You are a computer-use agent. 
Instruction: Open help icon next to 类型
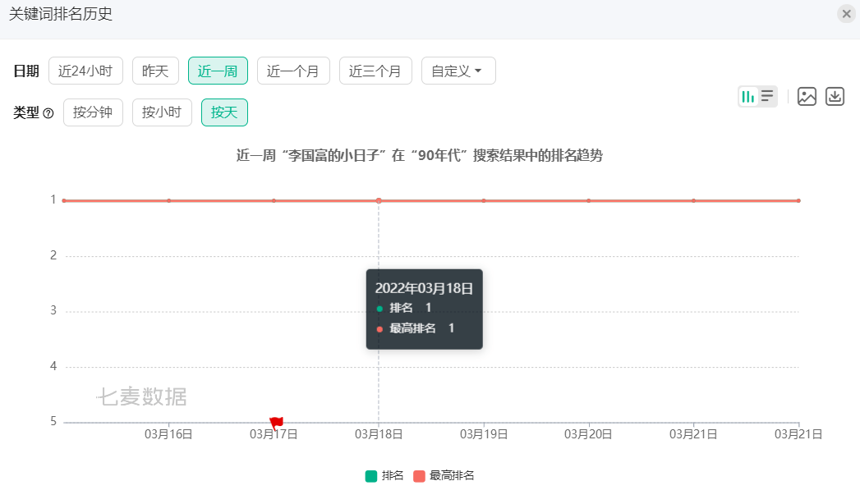[x=48, y=113]
